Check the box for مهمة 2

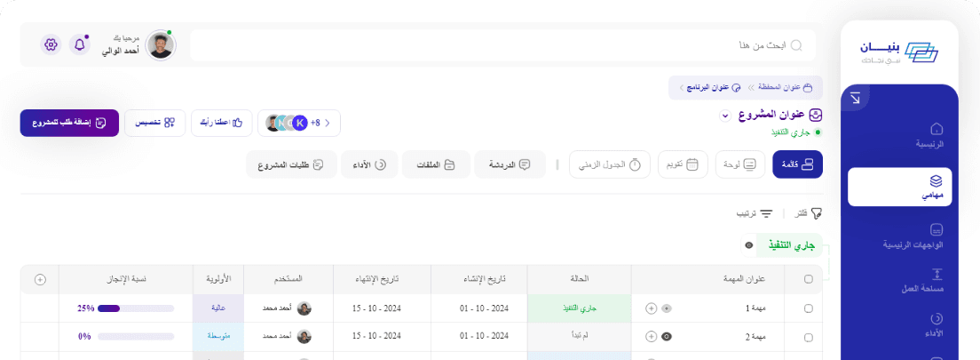pyautogui.click(x=808, y=337)
